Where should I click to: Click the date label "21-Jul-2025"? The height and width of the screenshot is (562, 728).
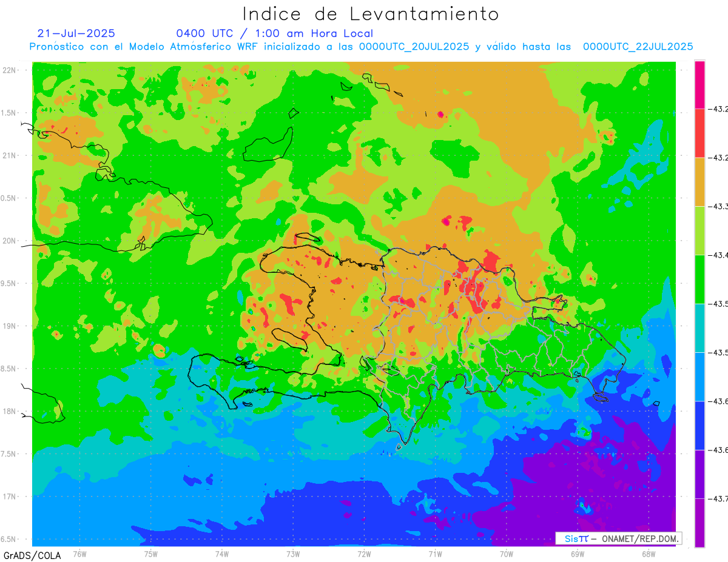point(76,33)
